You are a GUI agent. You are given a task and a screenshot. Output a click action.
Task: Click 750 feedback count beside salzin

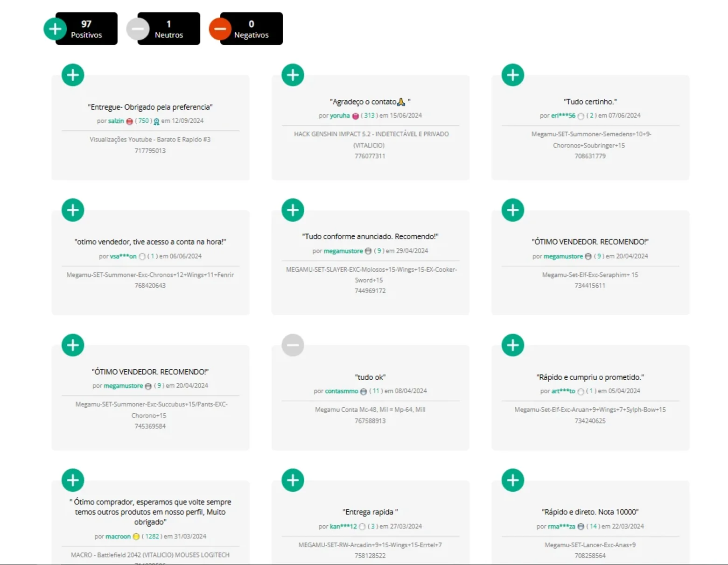point(143,120)
